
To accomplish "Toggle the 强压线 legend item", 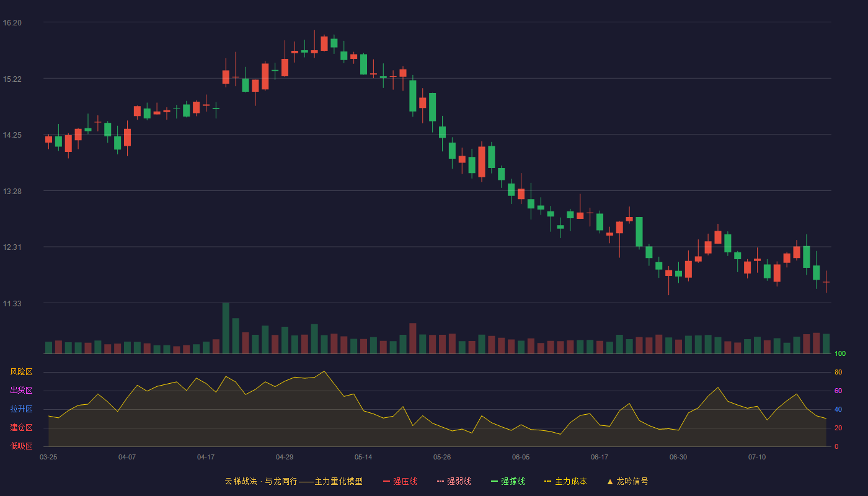I will pos(400,481).
